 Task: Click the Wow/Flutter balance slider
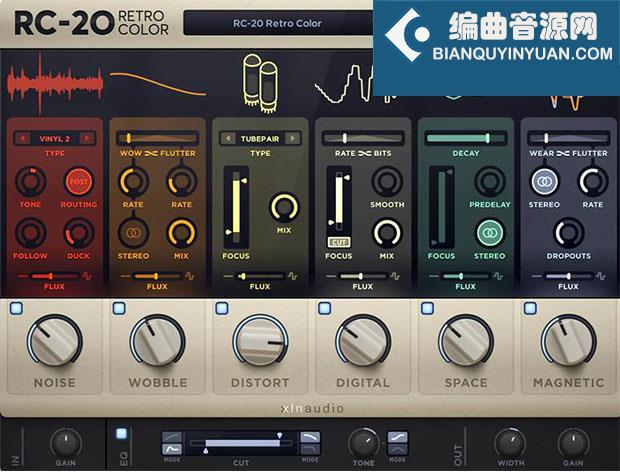pos(157,138)
